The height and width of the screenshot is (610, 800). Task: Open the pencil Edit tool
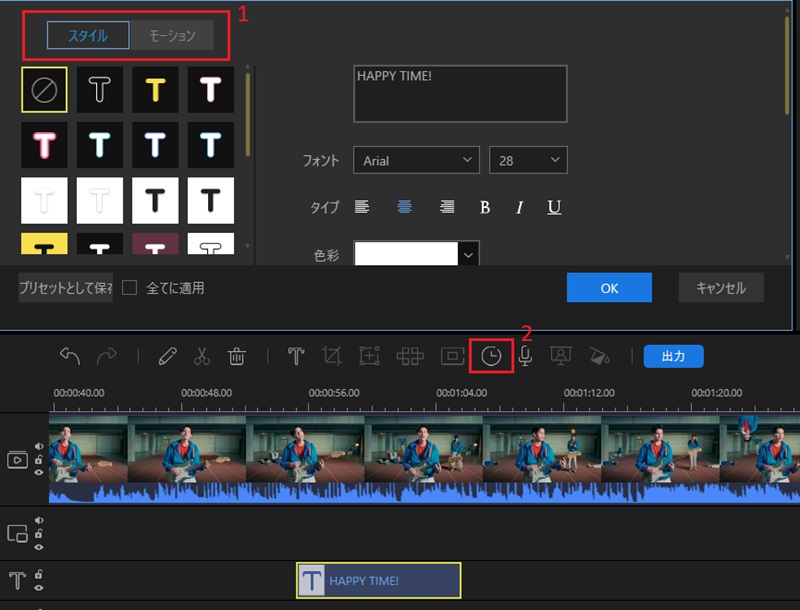pos(167,356)
